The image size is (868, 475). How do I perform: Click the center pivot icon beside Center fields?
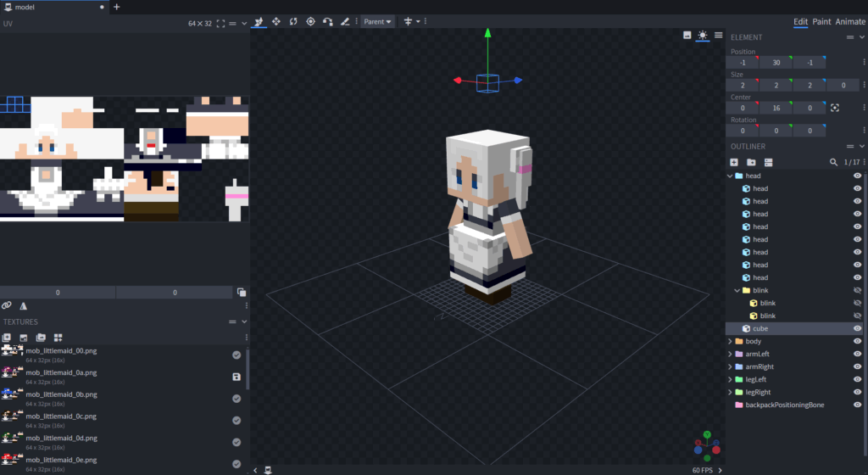835,109
